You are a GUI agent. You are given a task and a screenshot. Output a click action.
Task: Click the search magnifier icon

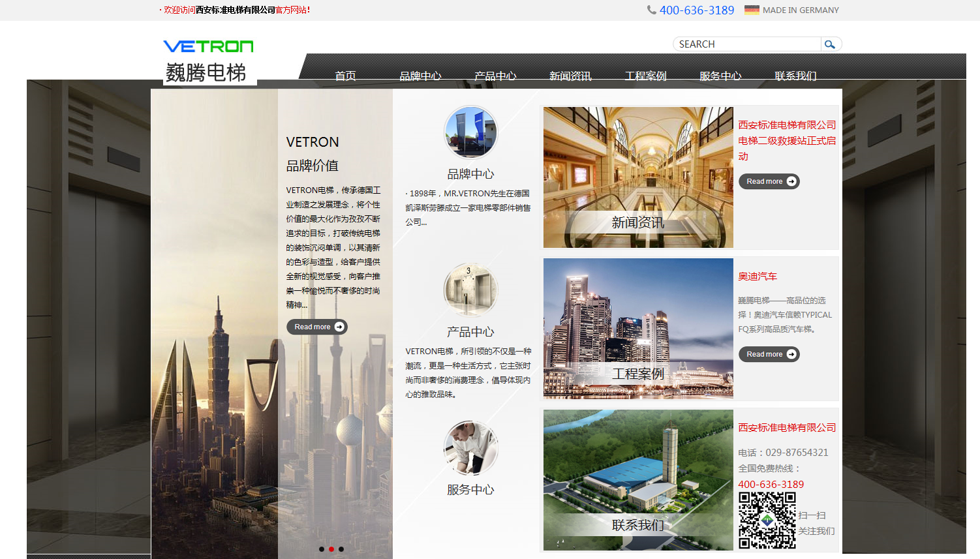(x=830, y=44)
